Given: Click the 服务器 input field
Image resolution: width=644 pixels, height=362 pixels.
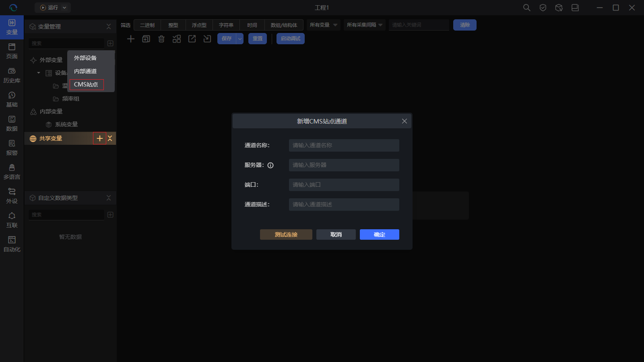Looking at the screenshot, I should pos(344,165).
